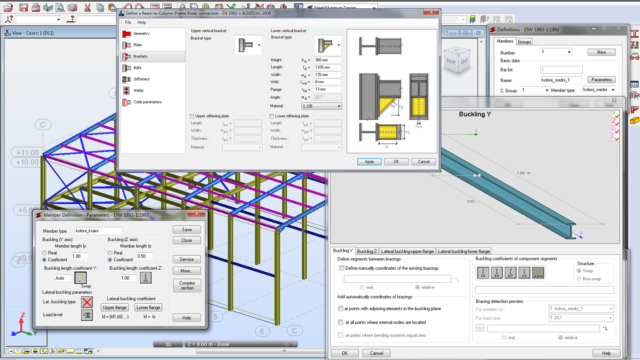Screen dimensions: 640x360
Task: Enable Lower stiffening plate checkbox
Action: click(x=271, y=116)
